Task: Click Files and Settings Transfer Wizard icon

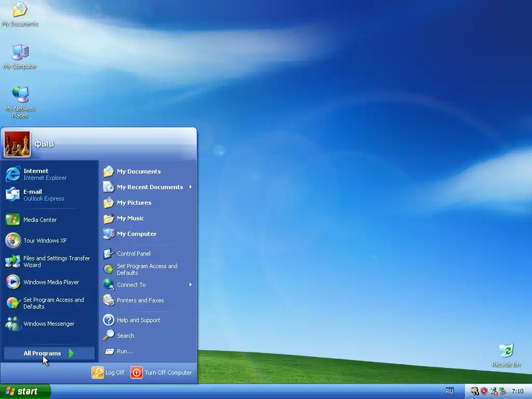Action: coord(13,261)
